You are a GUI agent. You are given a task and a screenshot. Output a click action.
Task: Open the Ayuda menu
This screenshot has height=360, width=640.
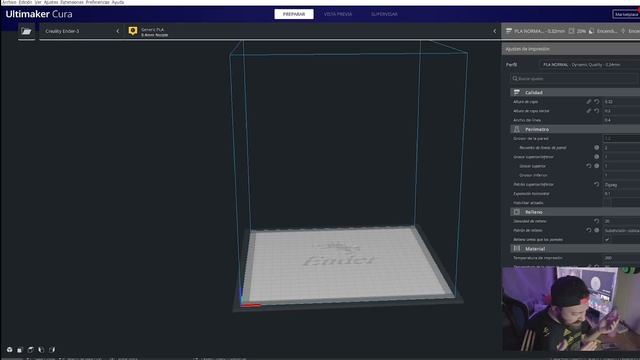[x=118, y=2]
